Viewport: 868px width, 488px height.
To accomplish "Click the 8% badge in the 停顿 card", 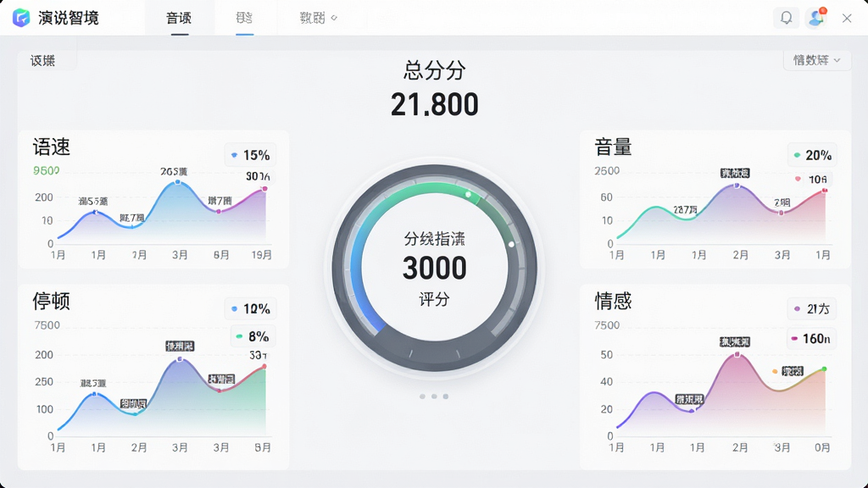I will [x=253, y=336].
